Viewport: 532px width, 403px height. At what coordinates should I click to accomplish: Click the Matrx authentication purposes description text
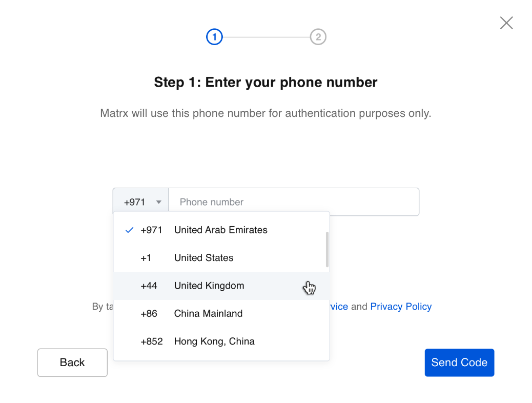(265, 113)
